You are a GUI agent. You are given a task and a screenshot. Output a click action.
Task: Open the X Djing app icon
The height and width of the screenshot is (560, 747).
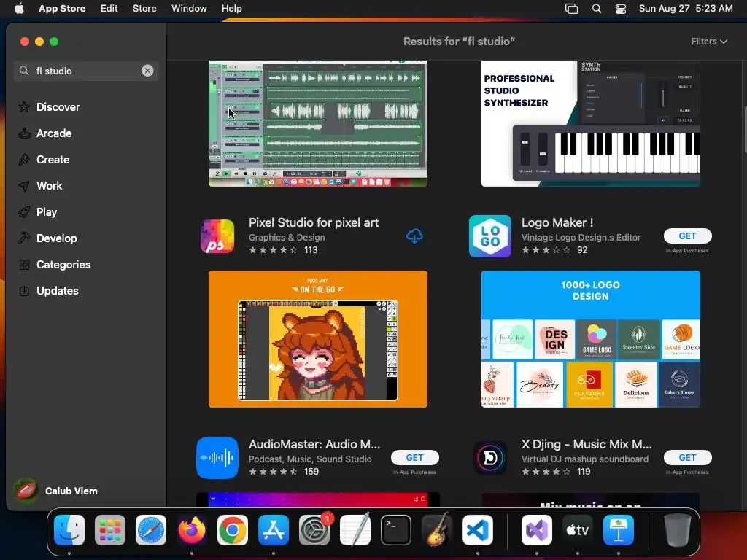[x=489, y=458]
